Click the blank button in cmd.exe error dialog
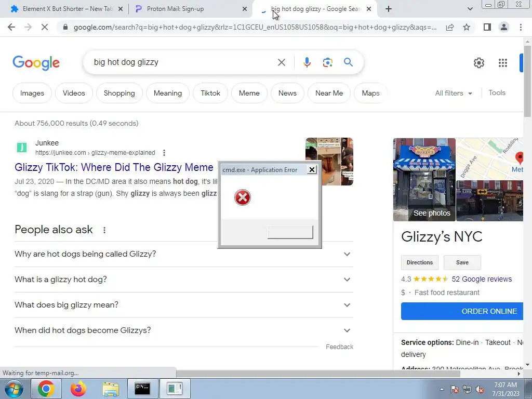The image size is (532, 399). point(290,232)
